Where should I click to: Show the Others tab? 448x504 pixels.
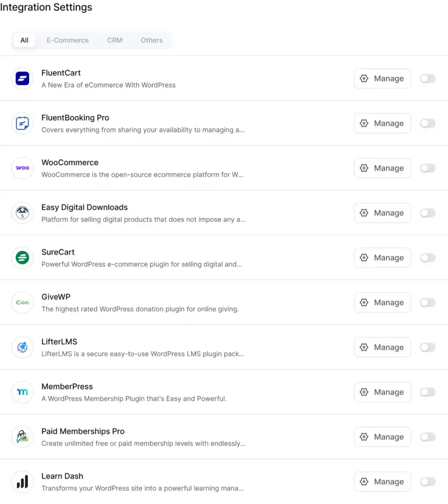tap(152, 40)
